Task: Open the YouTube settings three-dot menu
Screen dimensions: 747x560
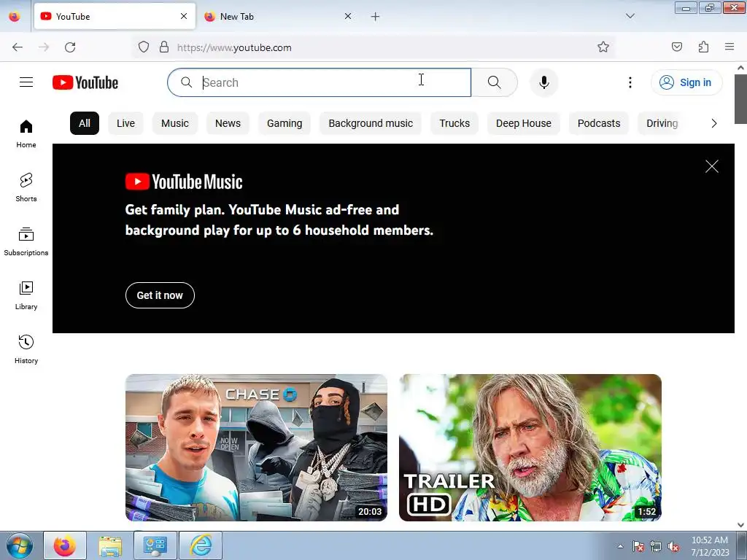Action: point(630,82)
